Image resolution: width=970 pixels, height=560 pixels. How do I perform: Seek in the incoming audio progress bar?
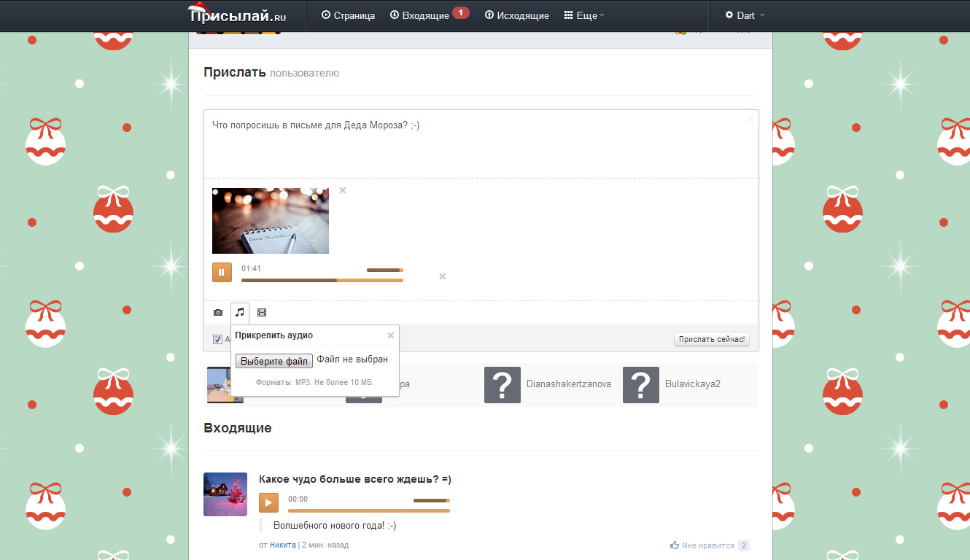tap(369, 510)
